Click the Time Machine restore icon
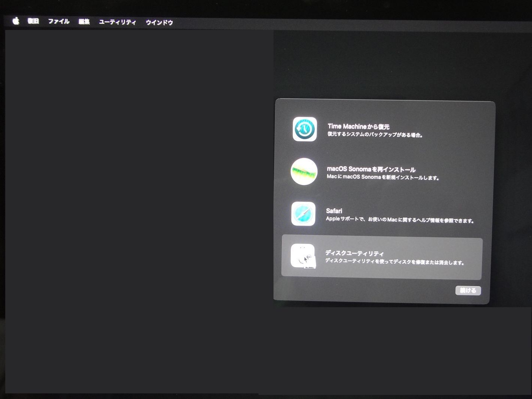The height and width of the screenshot is (399, 532). coord(305,129)
